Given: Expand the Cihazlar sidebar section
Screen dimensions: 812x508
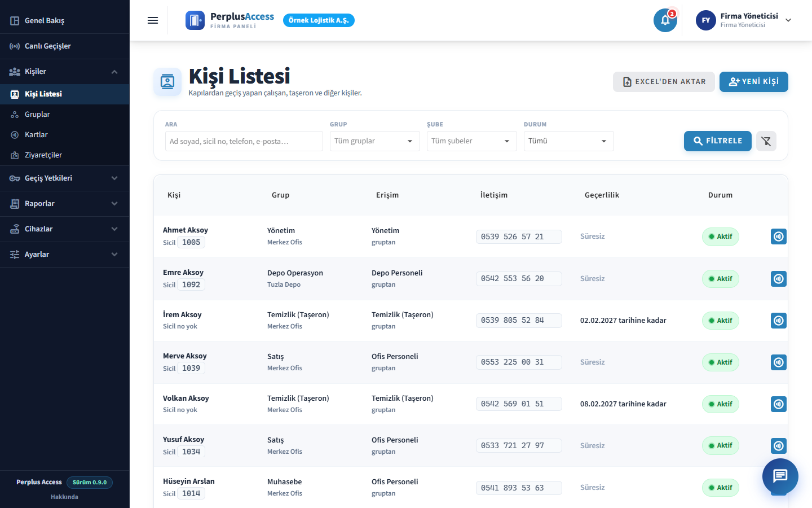Looking at the screenshot, I should click(65, 229).
